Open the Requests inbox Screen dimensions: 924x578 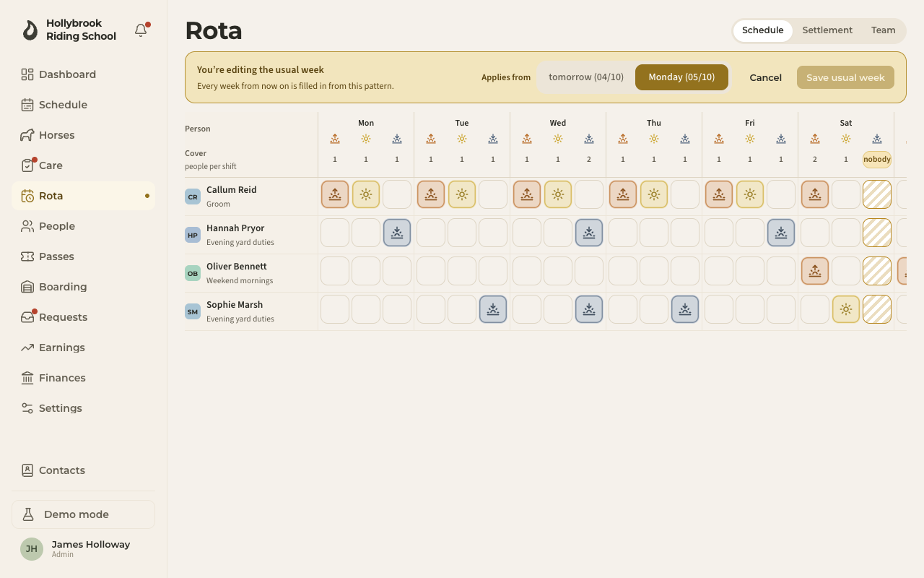(83, 317)
